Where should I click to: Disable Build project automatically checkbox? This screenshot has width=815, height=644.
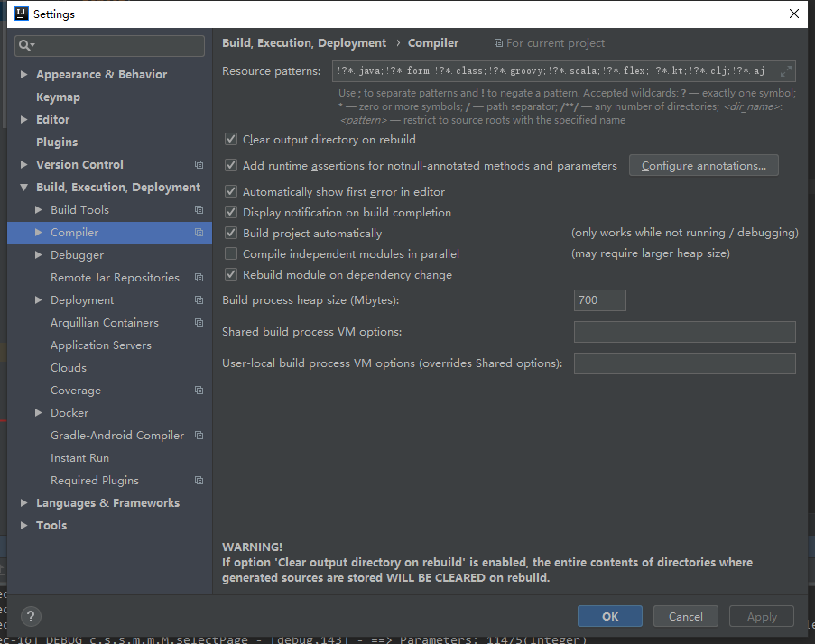(231, 234)
